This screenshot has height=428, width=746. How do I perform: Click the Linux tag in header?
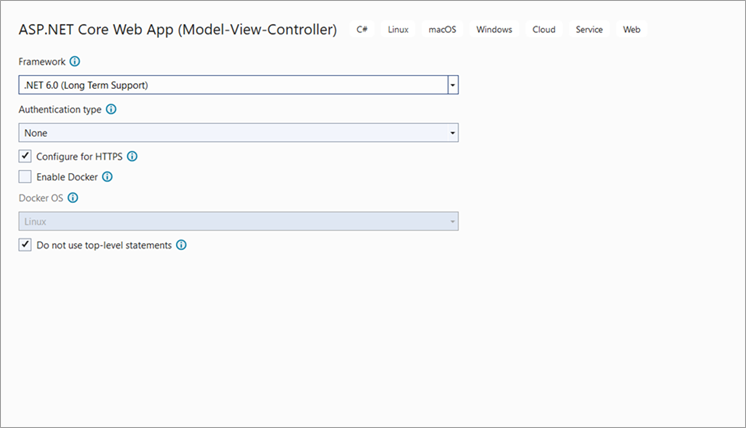tap(398, 30)
